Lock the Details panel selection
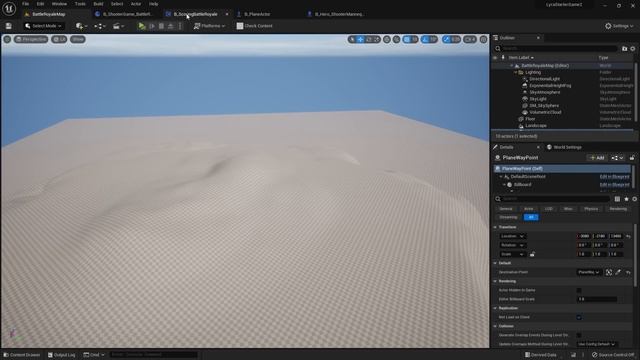This screenshot has width=640, height=360. click(632, 158)
